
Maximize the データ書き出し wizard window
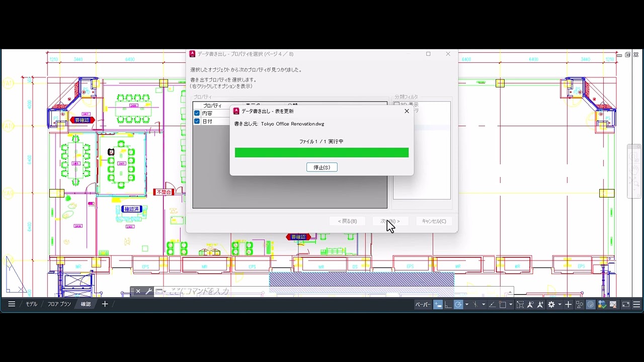[x=428, y=54]
